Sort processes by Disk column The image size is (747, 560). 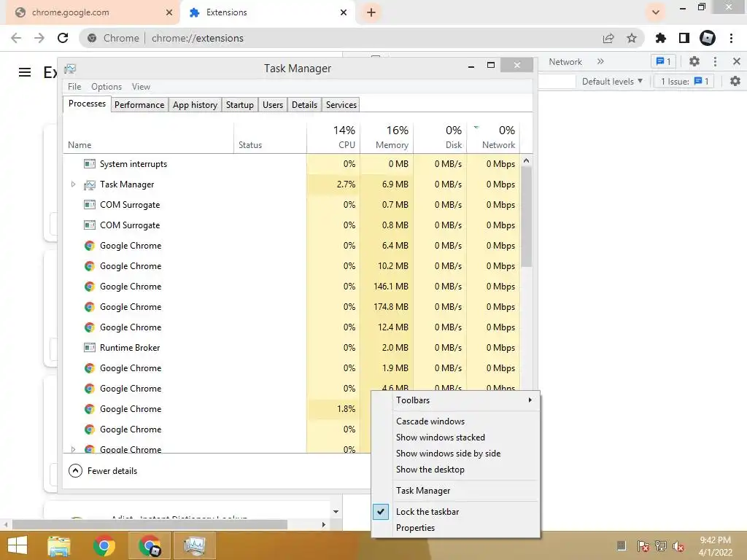[440, 137]
